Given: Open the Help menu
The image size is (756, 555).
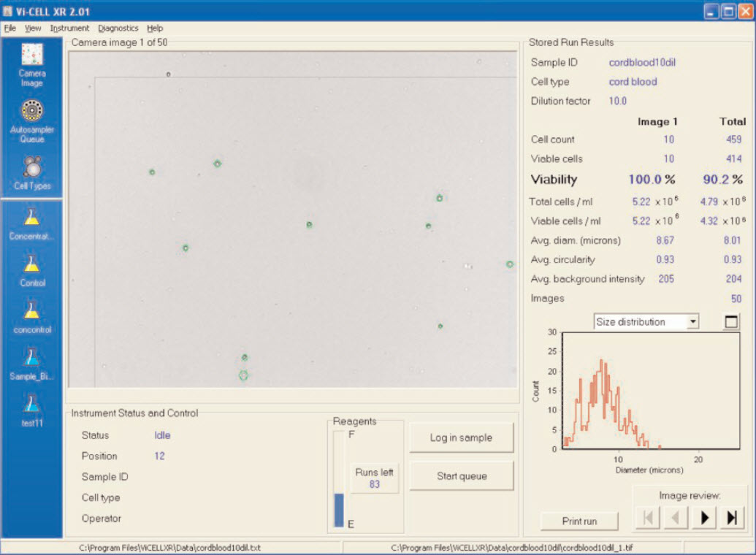Looking at the screenshot, I should tap(155, 28).
